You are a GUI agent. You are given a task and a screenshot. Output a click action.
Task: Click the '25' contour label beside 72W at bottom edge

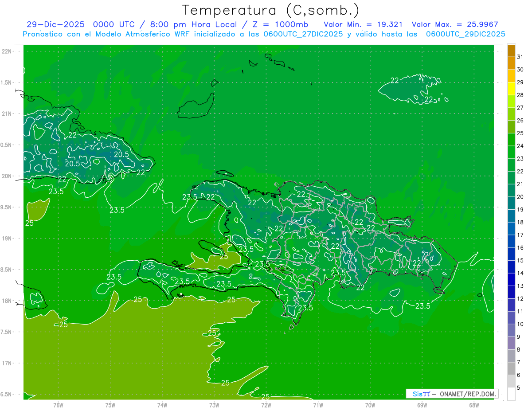point(266,396)
